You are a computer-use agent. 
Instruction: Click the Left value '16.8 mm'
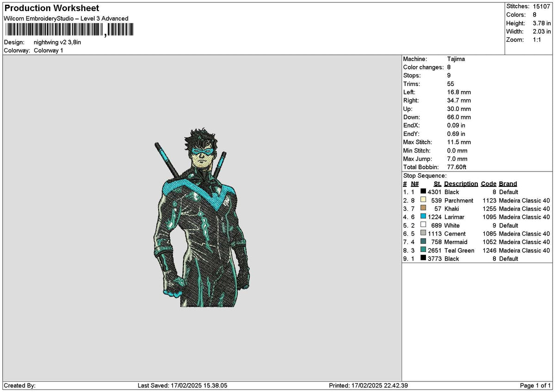459,92
